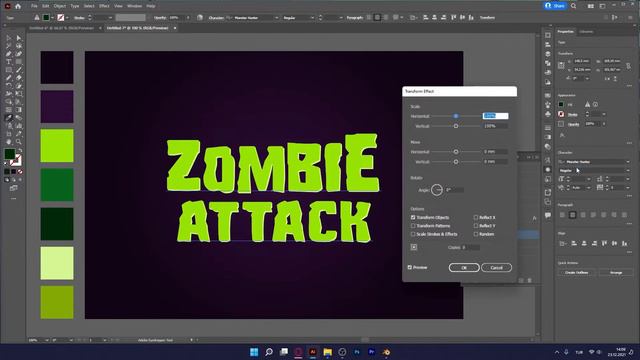
Task: Open font style dropdown in control bar
Action: pyautogui.click(x=313, y=18)
